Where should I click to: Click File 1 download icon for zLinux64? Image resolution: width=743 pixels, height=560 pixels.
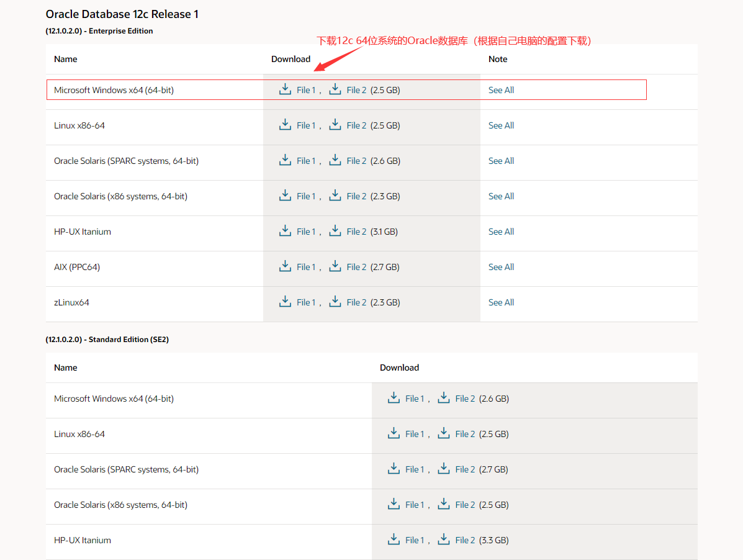[285, 301]
